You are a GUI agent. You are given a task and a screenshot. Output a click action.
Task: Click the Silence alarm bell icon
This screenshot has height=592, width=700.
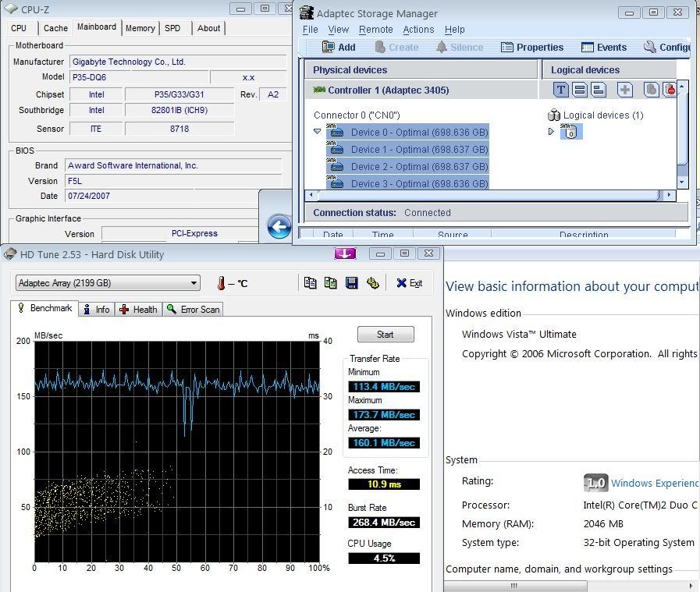pyautogui.click(x=441, y=47)
